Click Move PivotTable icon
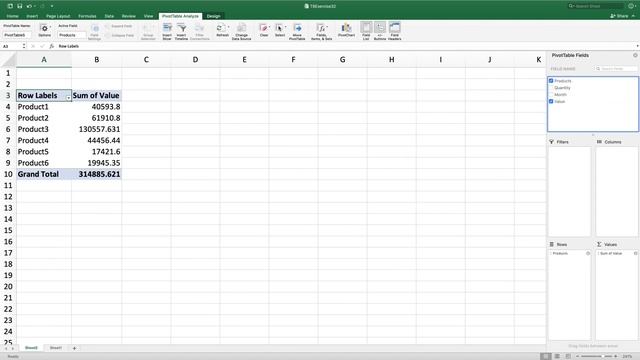 tap(297, 28)
